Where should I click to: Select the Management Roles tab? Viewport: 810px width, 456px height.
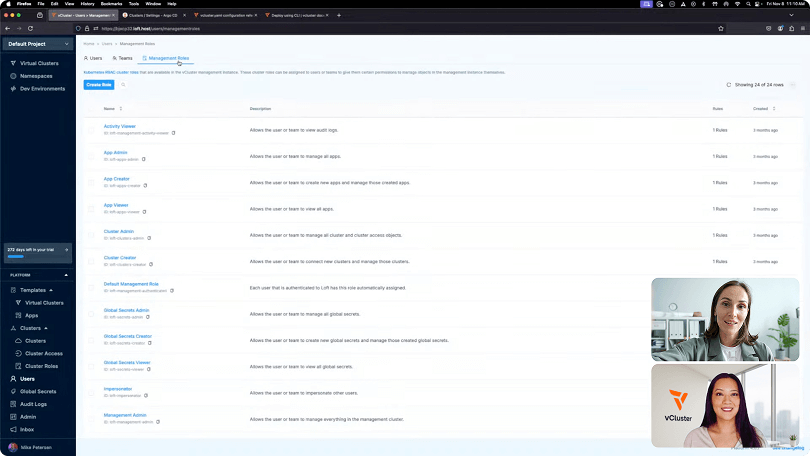click(x=166, y=58)
